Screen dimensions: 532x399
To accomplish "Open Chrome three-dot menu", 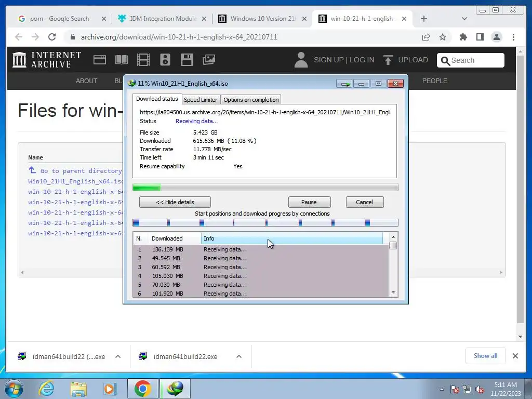I will 513,37.
